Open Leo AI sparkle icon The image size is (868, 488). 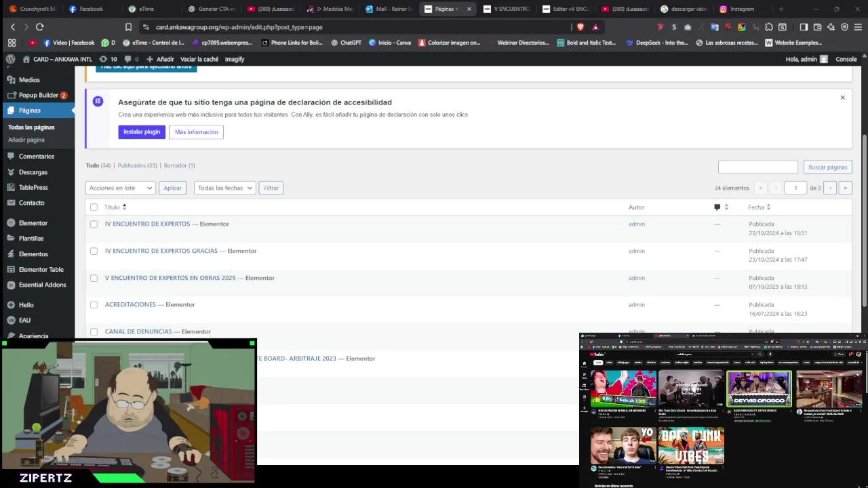click(x=831, y=27)
